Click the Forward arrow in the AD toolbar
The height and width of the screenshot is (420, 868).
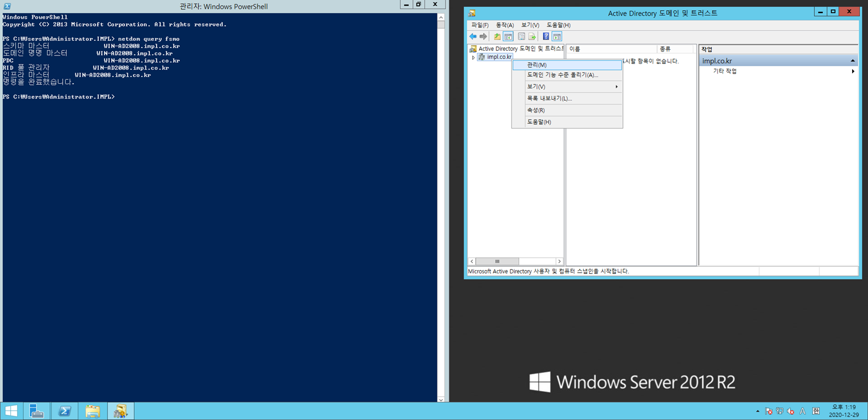[483, 36]
